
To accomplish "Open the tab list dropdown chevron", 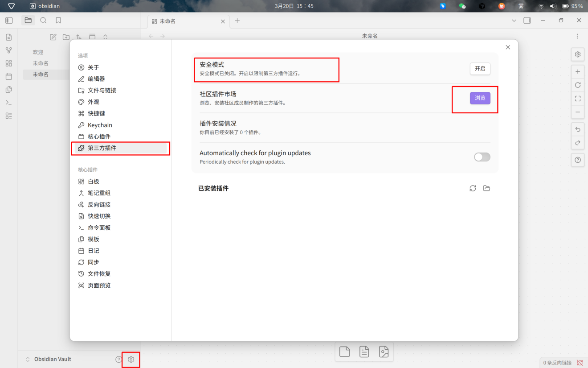I will point(514,21).
